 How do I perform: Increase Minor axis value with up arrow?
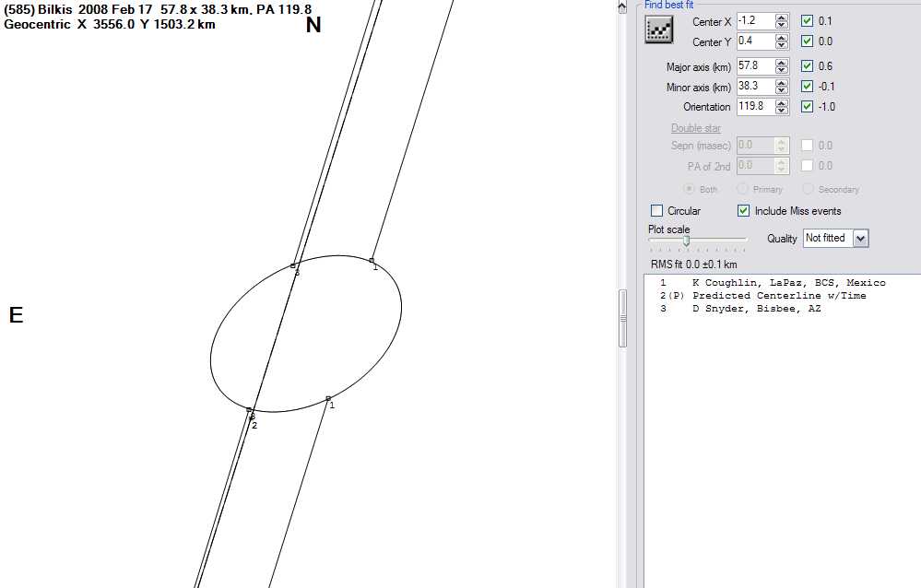[x=781, y=83]
